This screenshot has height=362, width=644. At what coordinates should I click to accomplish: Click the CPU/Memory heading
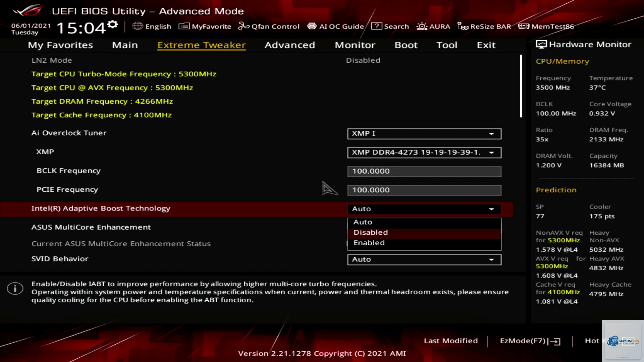click(x=562, y=61)
